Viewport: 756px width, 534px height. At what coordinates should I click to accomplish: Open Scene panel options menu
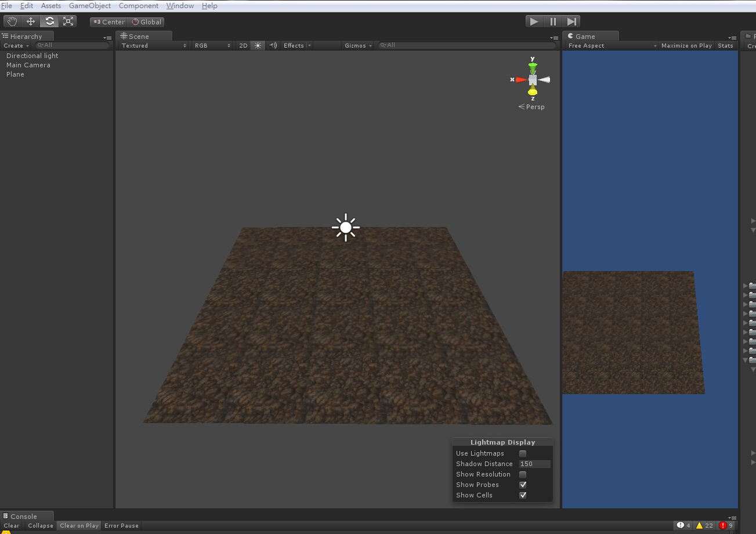[554, 37]
